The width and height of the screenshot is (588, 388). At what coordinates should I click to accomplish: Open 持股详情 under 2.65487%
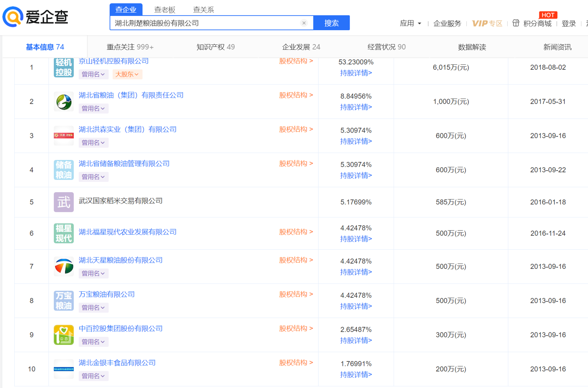pyautogui.click(x=356, y=340)
